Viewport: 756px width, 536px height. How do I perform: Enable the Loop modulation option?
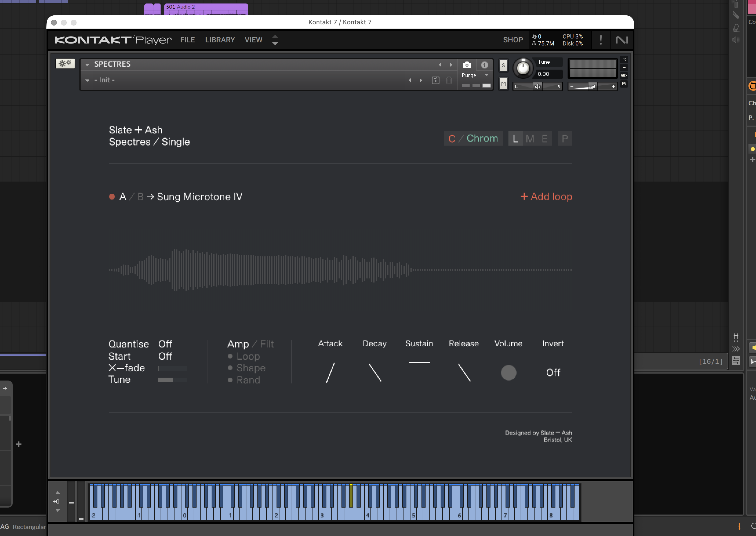click(x=244, y=356)
